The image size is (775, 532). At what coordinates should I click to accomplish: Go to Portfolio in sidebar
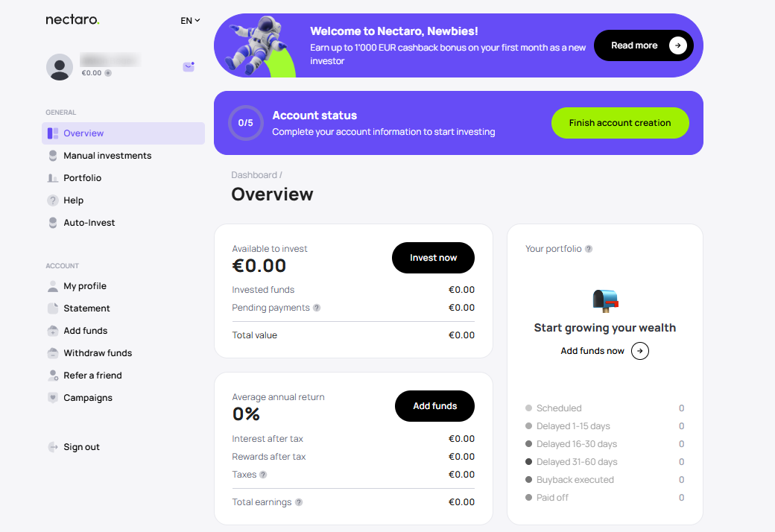(82, 178)
